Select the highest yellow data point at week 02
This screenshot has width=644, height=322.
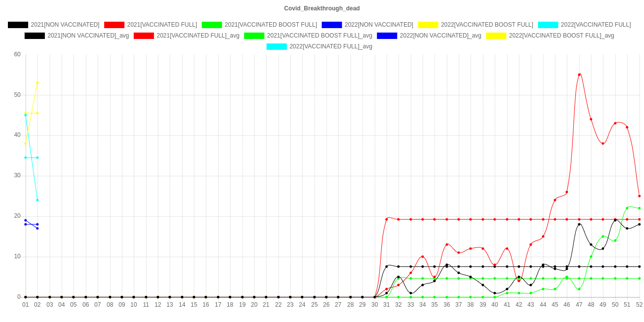[x=38, y=83]
